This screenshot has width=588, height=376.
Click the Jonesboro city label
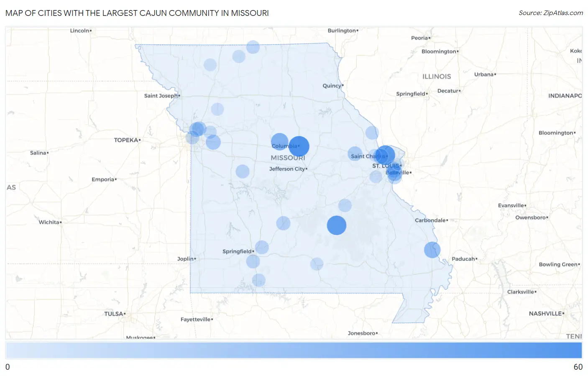(362, 333)
